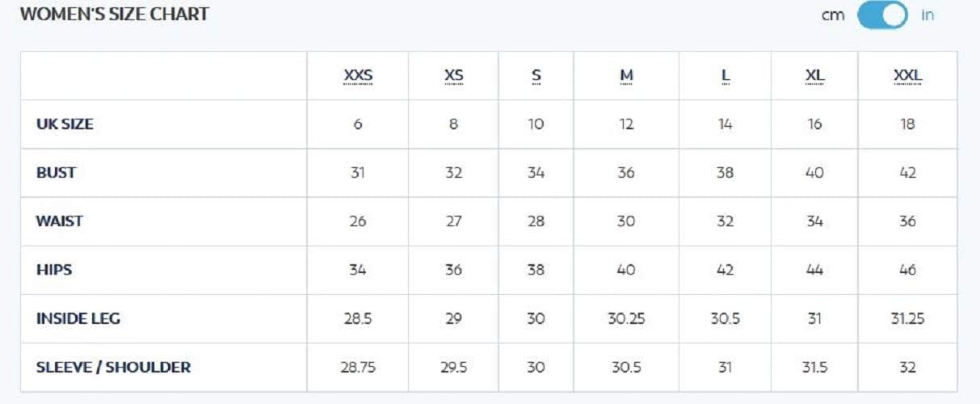Click the M inside leg value 30.25
Image resolution: width=980 pixels, height=404 pixels.
tap(626, 318)
